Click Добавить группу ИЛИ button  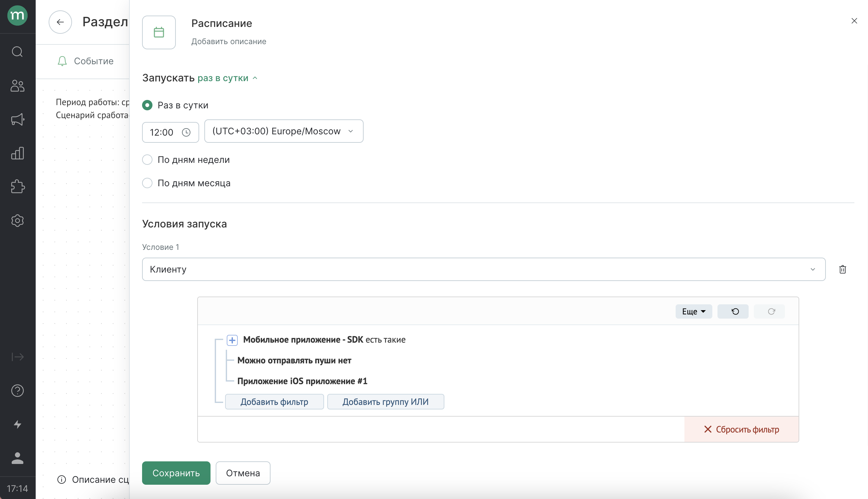[386, 402]
